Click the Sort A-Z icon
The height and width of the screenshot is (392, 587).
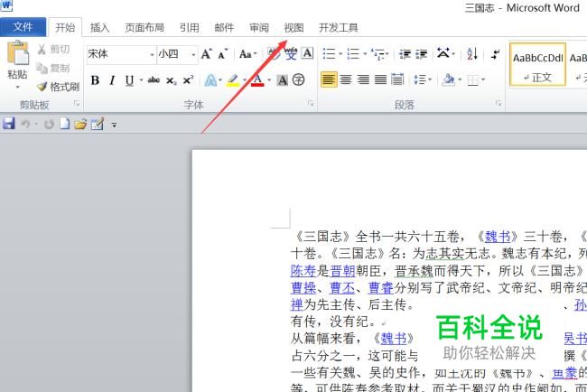472,53
